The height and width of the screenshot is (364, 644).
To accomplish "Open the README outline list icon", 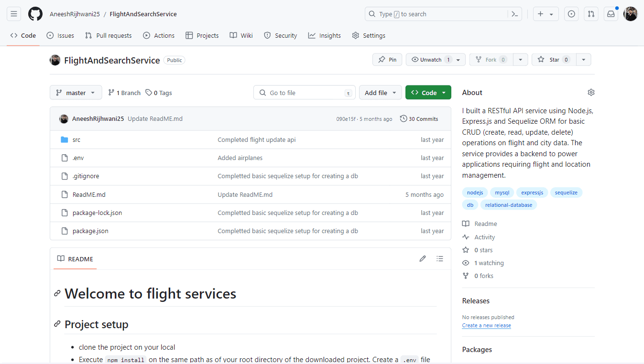I will click(440, 258).
